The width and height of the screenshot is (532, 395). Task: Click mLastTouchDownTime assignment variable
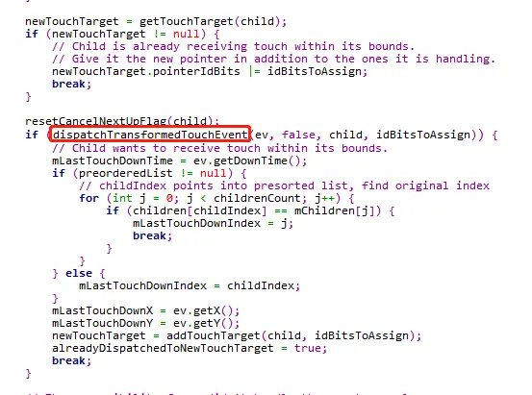point(113,160)
